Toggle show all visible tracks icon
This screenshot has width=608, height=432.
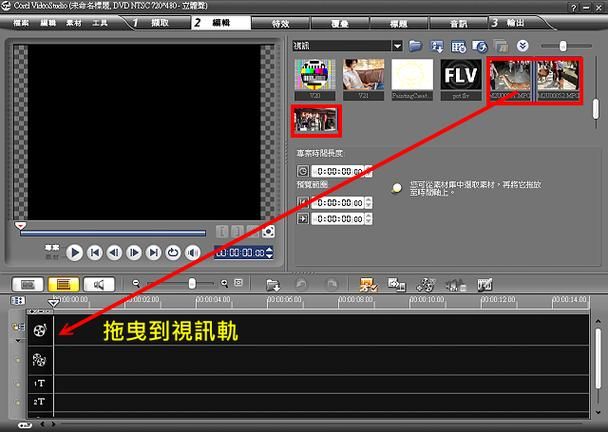point(17,301)
